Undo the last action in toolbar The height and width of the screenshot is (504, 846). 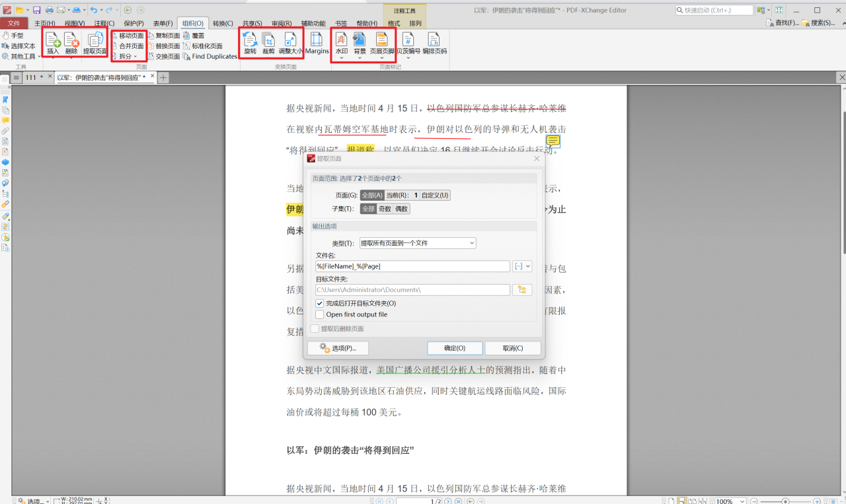coord(93,10)
